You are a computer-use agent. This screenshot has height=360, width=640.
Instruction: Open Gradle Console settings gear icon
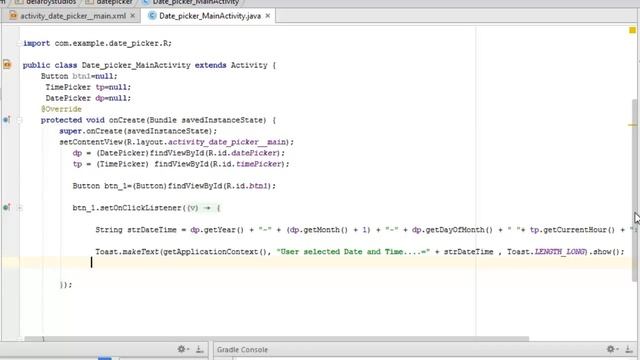pyautogui.click(x=611, y=349)
